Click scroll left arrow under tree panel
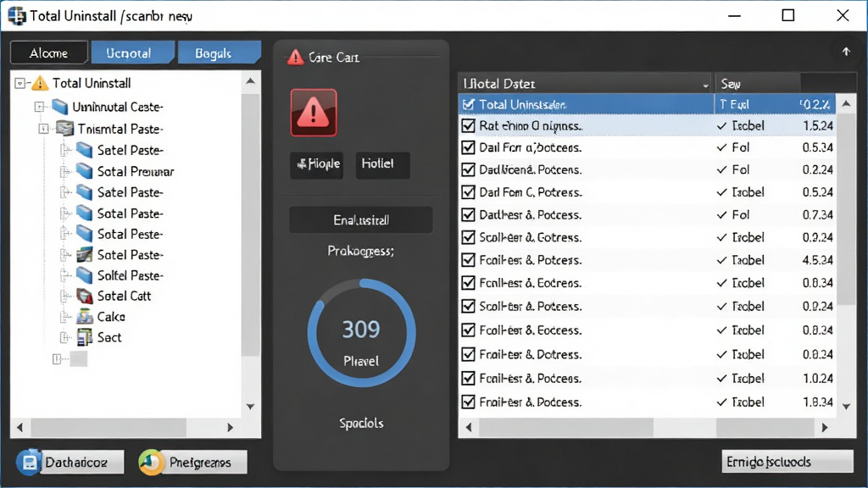Image resolution: width=868 pixels, height=488 pixels. point(20,427)
